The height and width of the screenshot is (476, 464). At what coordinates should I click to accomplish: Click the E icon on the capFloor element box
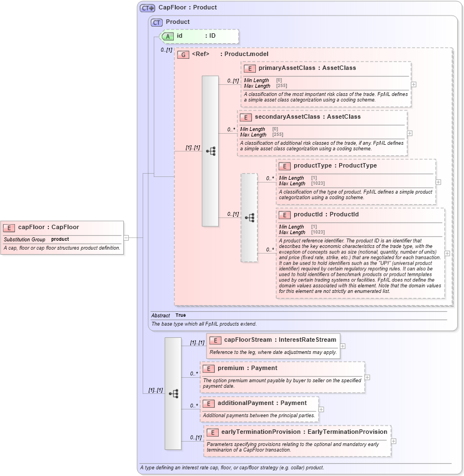tap(9, 227)
